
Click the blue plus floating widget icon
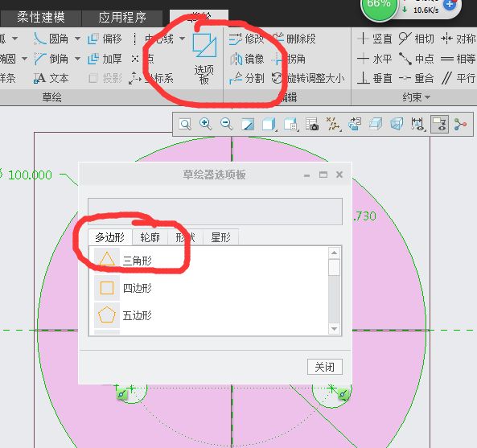(450, 4)
